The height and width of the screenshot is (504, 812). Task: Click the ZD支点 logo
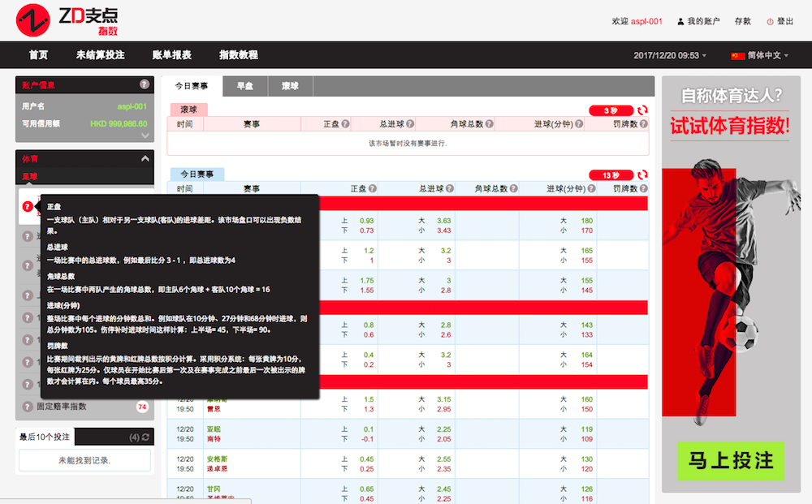(66, 19)
